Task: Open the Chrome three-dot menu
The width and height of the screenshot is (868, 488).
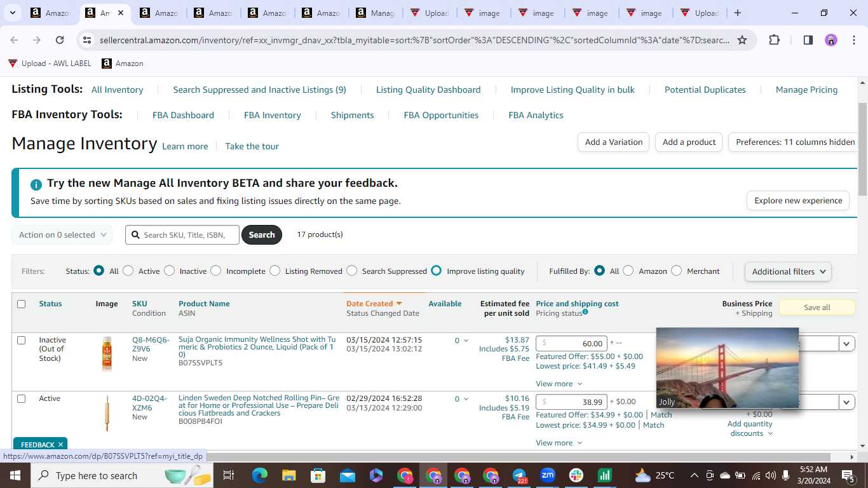Action: click(853, 40)
